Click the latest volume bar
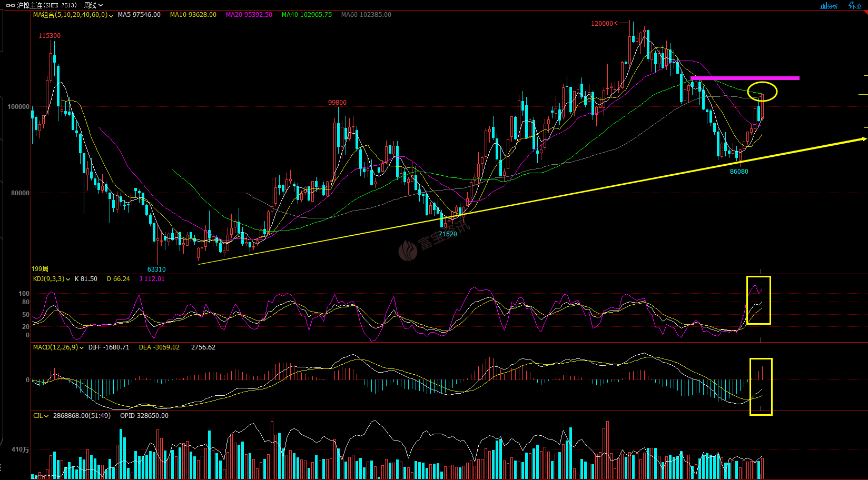This screenshot has height=480, width=868. (762, 468)
